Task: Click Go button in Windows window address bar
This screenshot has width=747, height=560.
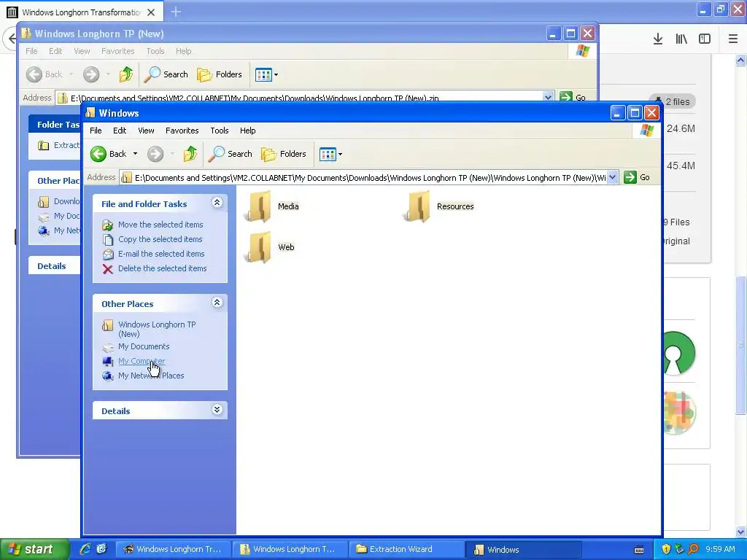Action: [637, 178]
